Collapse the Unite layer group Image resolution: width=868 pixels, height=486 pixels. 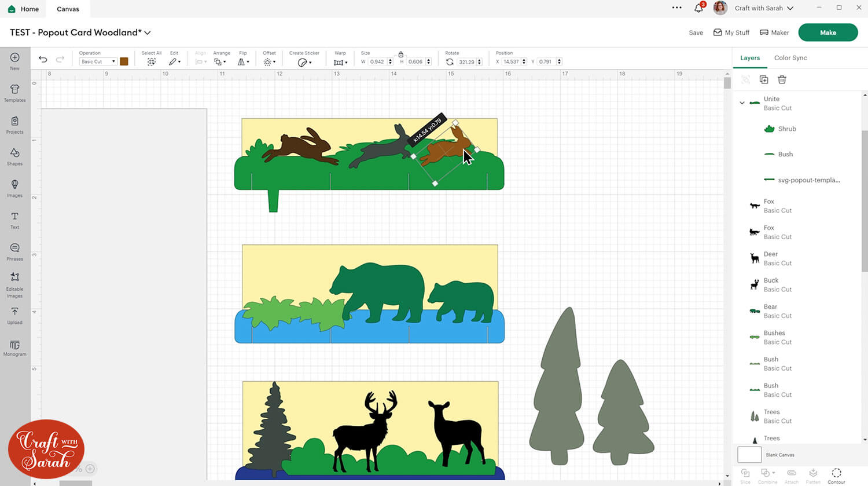click(742, 103)
